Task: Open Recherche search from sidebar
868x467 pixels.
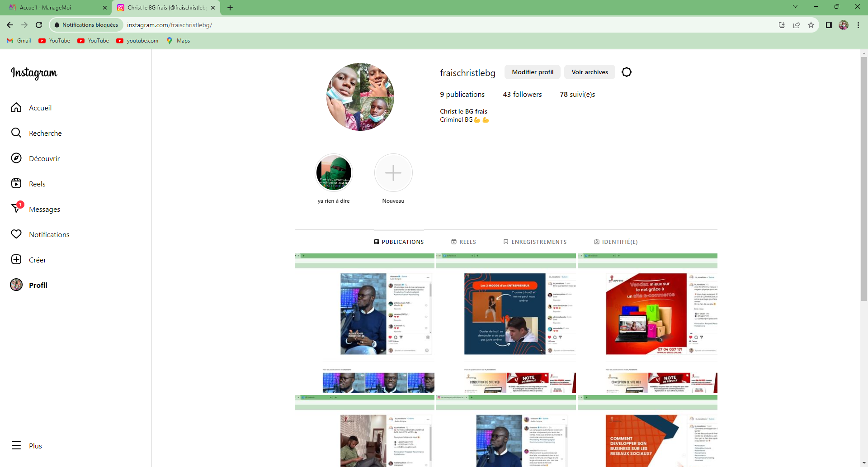Action: tap(16, 133)
